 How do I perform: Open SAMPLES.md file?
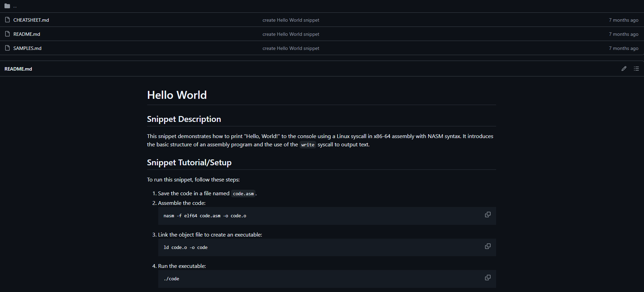27,48
